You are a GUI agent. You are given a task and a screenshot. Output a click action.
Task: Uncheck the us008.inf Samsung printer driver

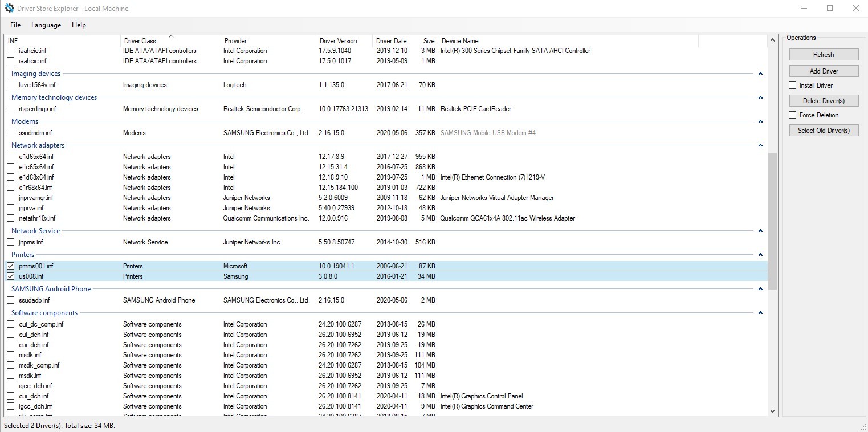10,276
